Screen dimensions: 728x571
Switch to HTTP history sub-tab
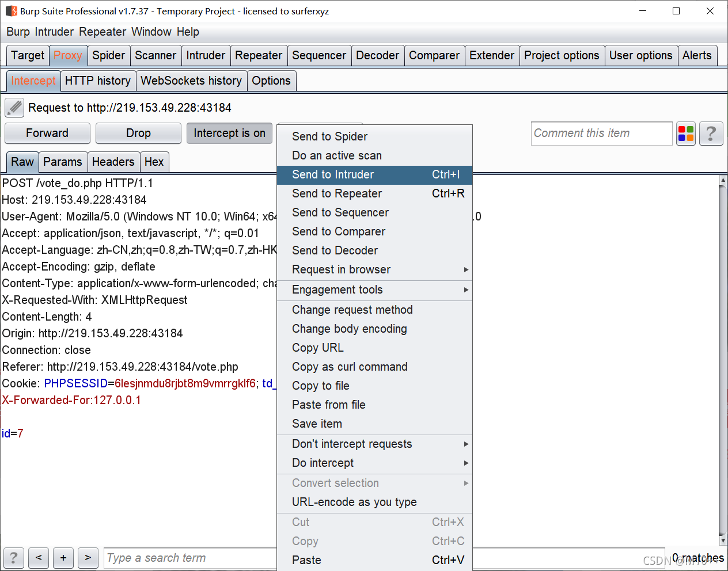98,81
